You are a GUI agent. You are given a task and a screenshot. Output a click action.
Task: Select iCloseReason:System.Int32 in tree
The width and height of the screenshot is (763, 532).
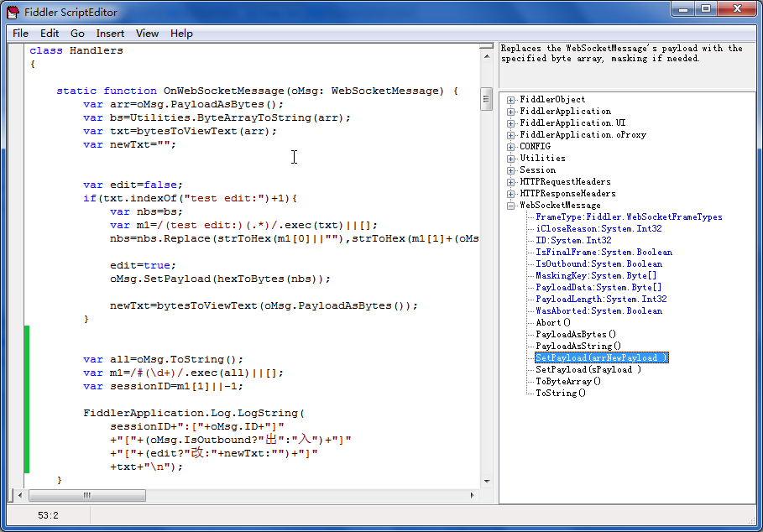(x=598, y=228)
